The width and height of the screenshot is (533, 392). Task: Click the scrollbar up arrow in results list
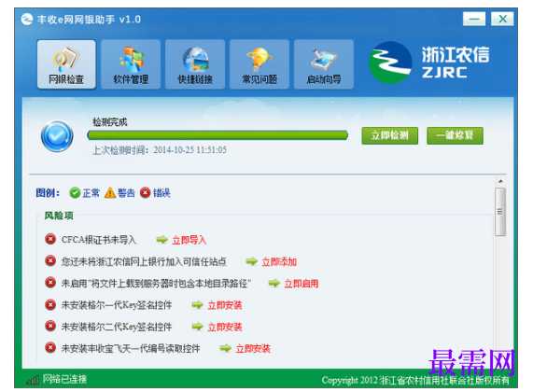click(x=500, y=181)
